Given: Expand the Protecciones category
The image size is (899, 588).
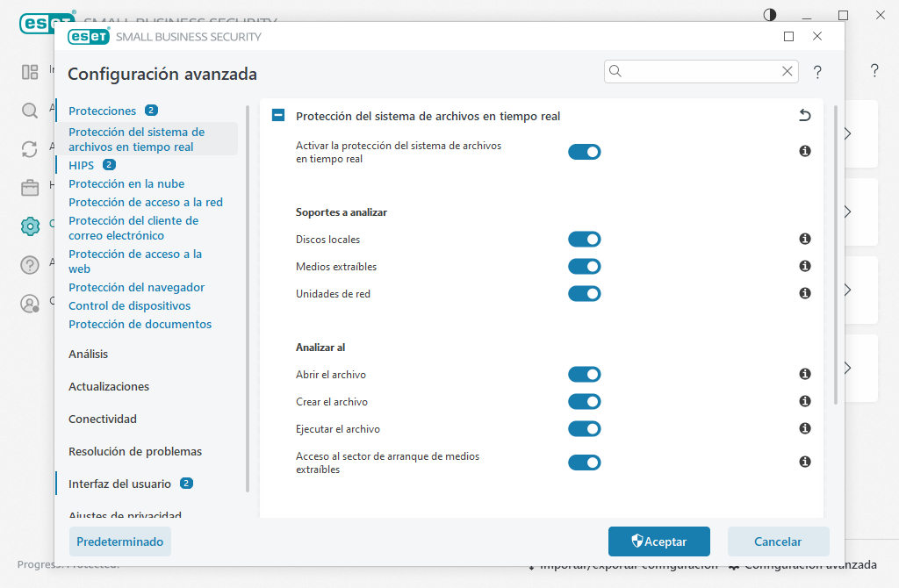Looking at the screenshot, I should 102,111.
